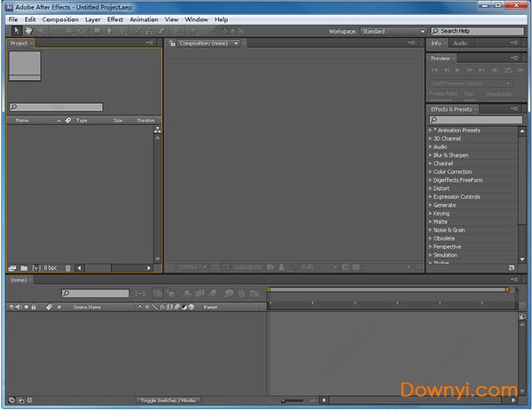532x411 pixels.
Task: Expand the Blur & Sharpen category
Action: coord(431,155)
